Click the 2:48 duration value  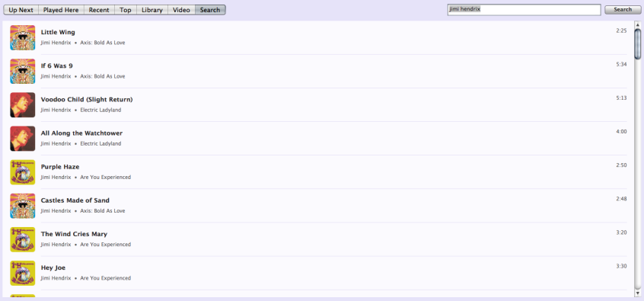pos(621,199)
